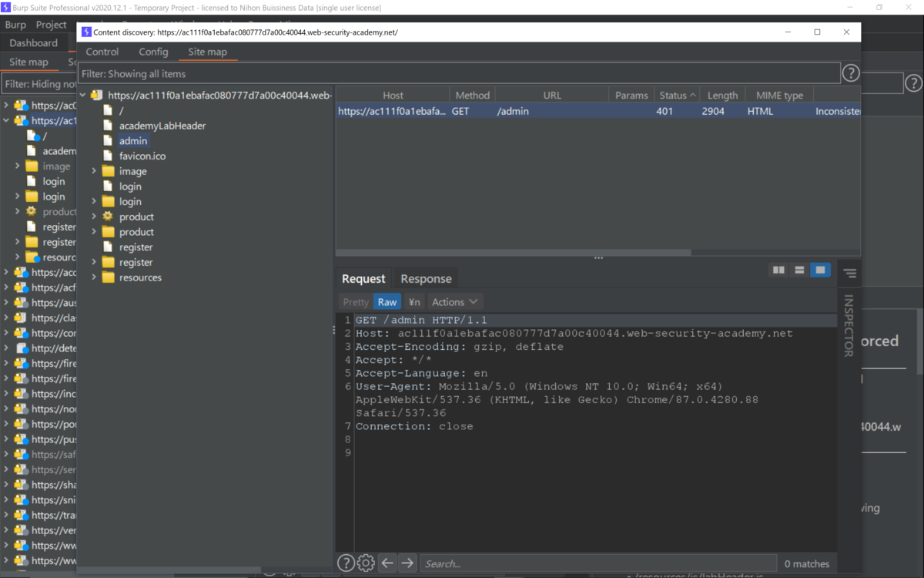Expand the product gear node
924x578 pixels.
coord(94,217)
